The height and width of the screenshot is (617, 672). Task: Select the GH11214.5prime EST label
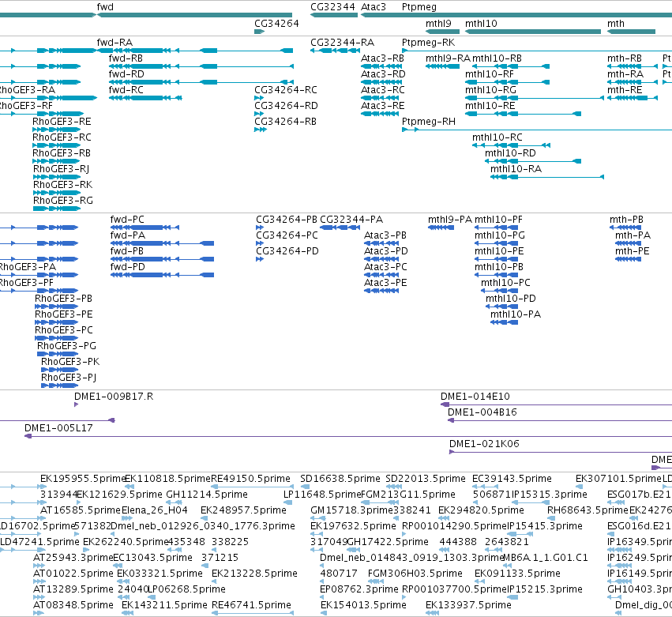pyautogui.click(x=207, y=495)
